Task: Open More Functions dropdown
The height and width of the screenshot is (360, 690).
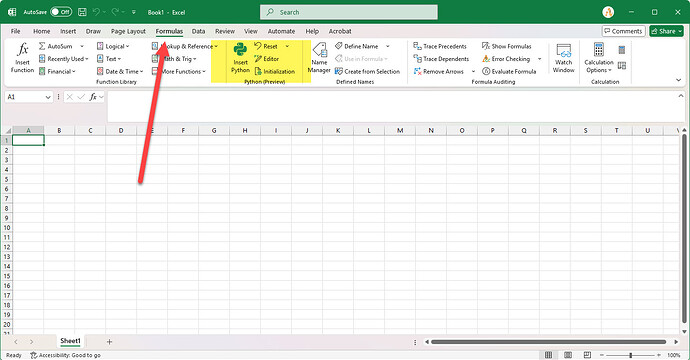Action: (179, 71)
